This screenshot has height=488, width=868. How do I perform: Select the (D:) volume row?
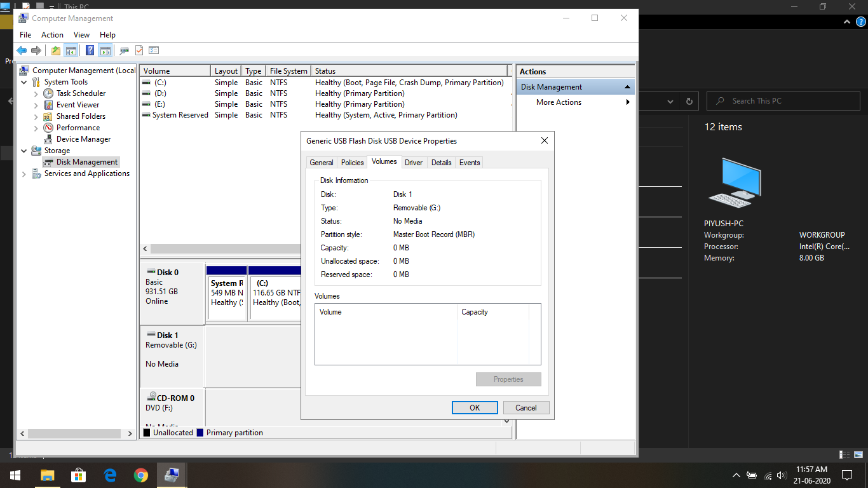pyautogui.click(x=324, y=93)
